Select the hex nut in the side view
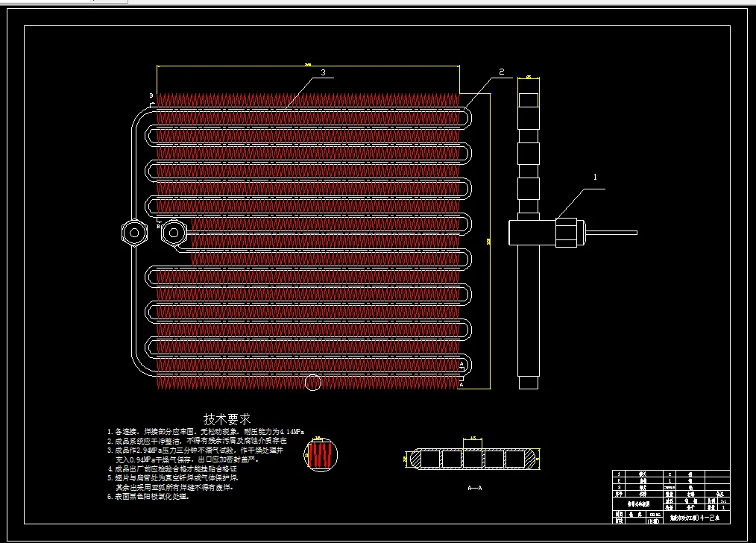 click(x=567, y=233)
